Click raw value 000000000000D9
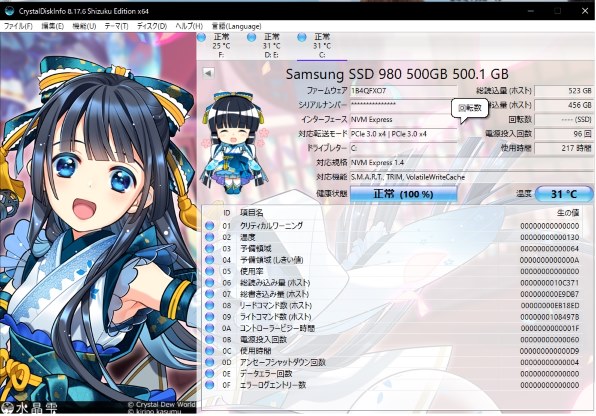Image resolution: width=596 pixels, height=416 pixels. tap(549, 351)
